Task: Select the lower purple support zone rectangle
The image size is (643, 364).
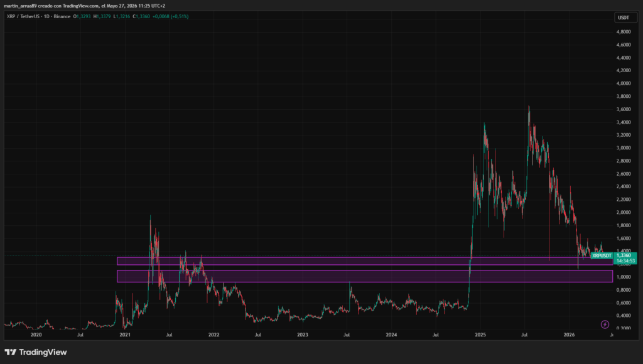Action: (365, 276)
